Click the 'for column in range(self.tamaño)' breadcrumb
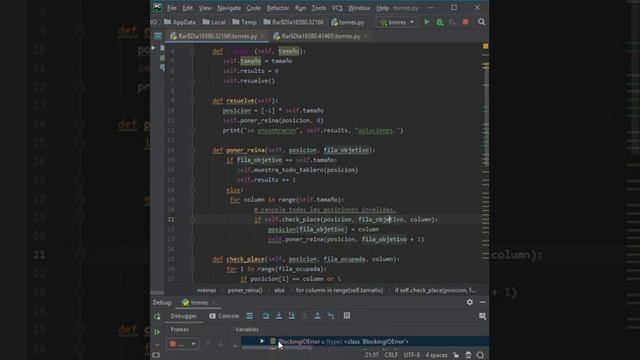This screenshot has width=640, height=360. point(339,290)
